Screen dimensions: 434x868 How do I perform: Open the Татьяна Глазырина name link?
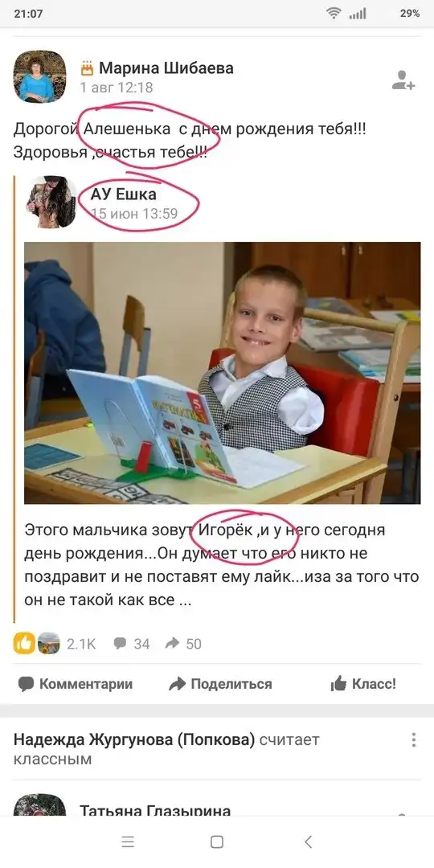[155, 810]
